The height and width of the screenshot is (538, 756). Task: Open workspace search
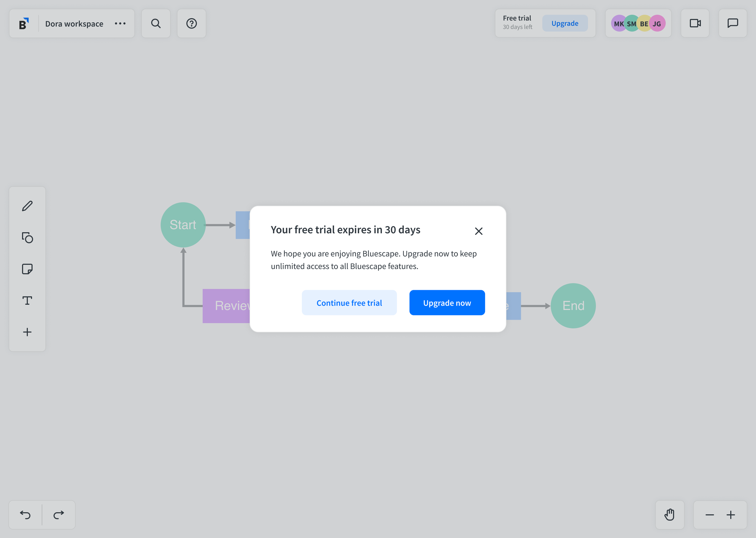[156, 24]
